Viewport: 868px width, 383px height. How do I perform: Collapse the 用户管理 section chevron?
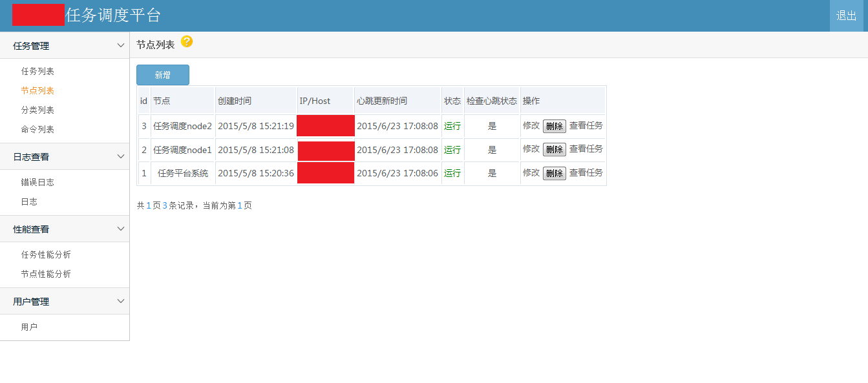pyautogui.click(x=120, y=301)
